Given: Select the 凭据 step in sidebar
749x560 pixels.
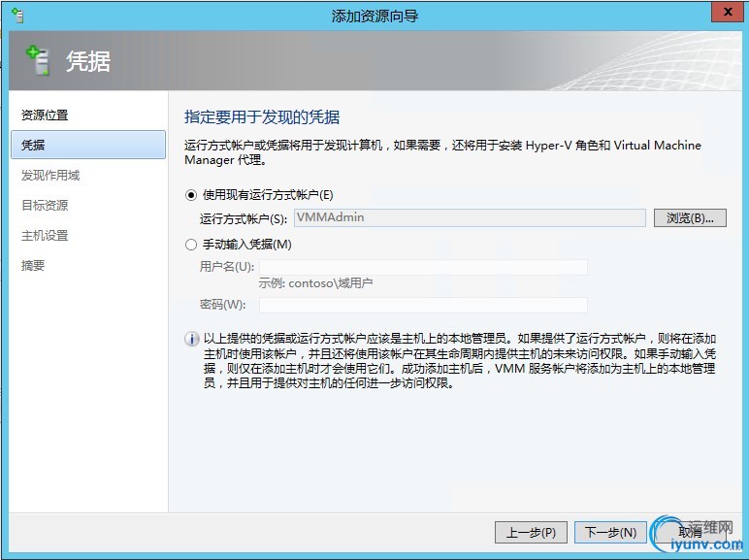Looking at the screenshot, I should point(88,145).
